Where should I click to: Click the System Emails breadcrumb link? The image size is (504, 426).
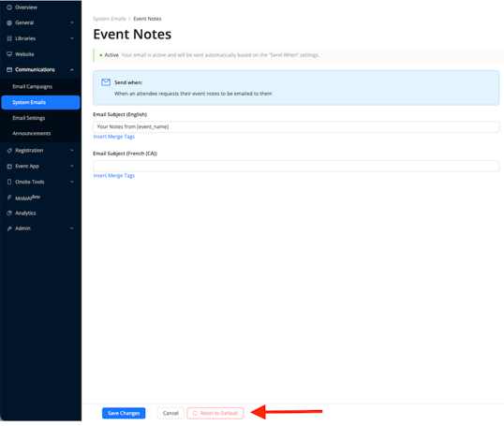tap(110, 19)
